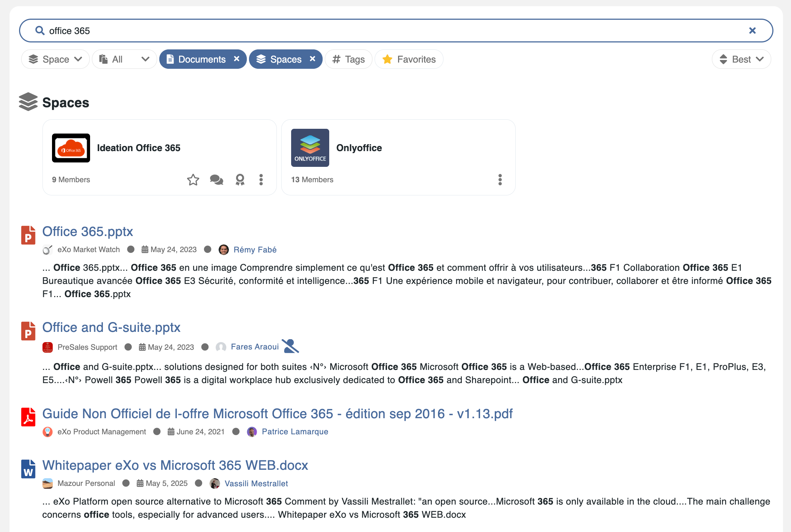Toggle the Favorites filter

(409, 59)
